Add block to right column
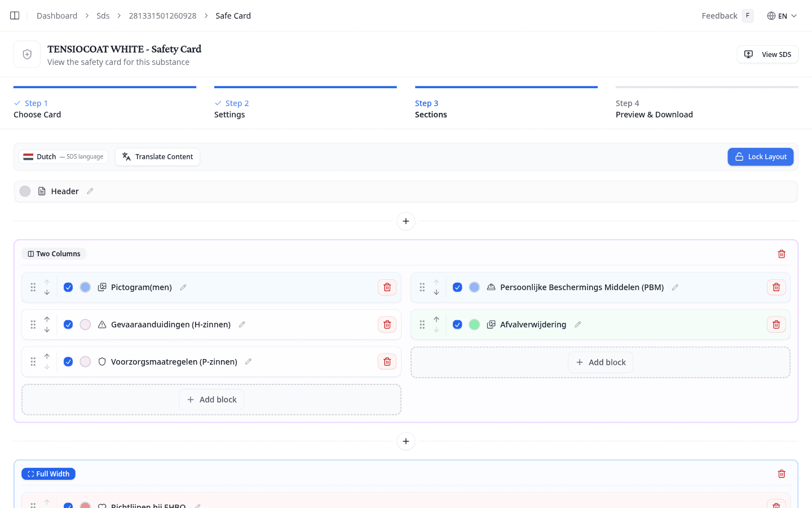The height and width of the screenshot is (508, 812). click(601, 362)
